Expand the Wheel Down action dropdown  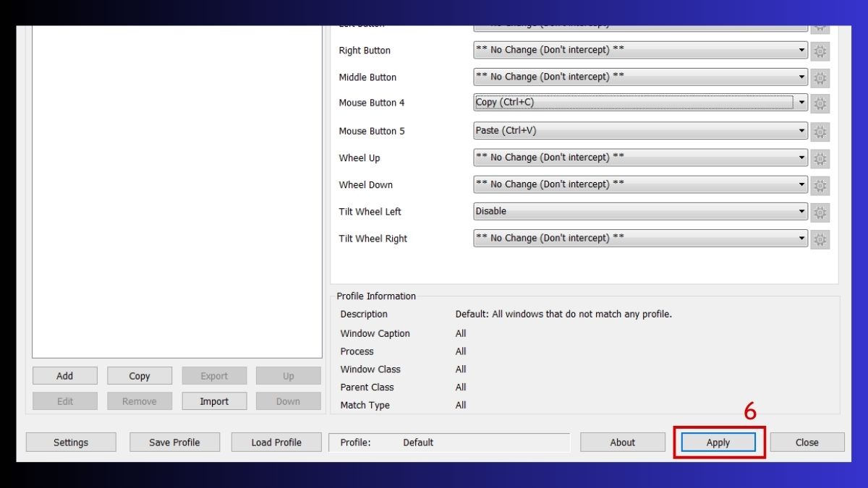click(641, 184)
